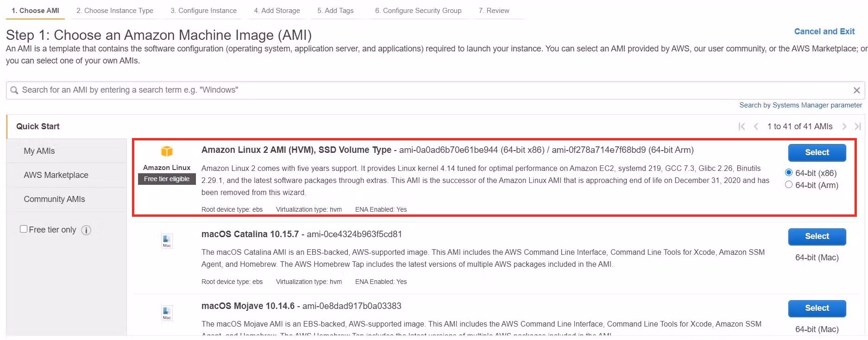Image resolution: width=868 pixels, height=340 pixels.
Task: Click the Free tier eligible badge
Action: pyautogui.click(x=167, y=179)
